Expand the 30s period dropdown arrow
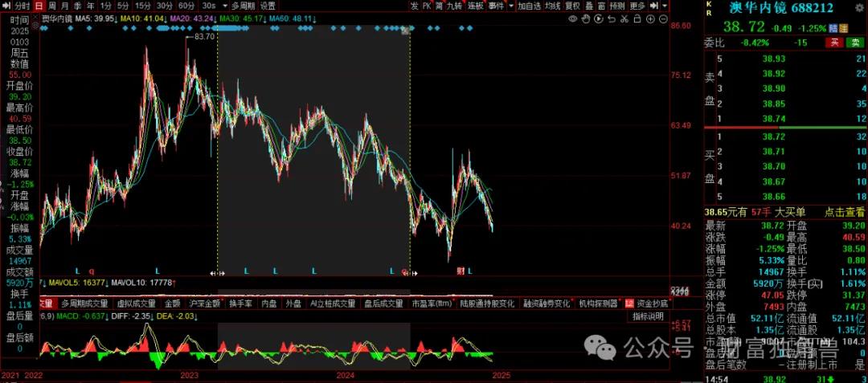Image resolution: width=868 pixels, height=383 pixels. [224, 6]
